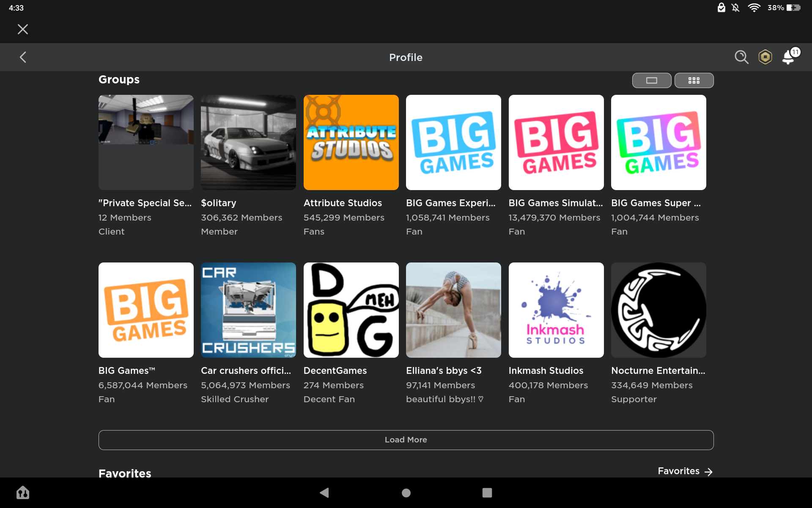Open the search magnifier icon
Screen dimensions: 812x508
[x=741, y=57]
